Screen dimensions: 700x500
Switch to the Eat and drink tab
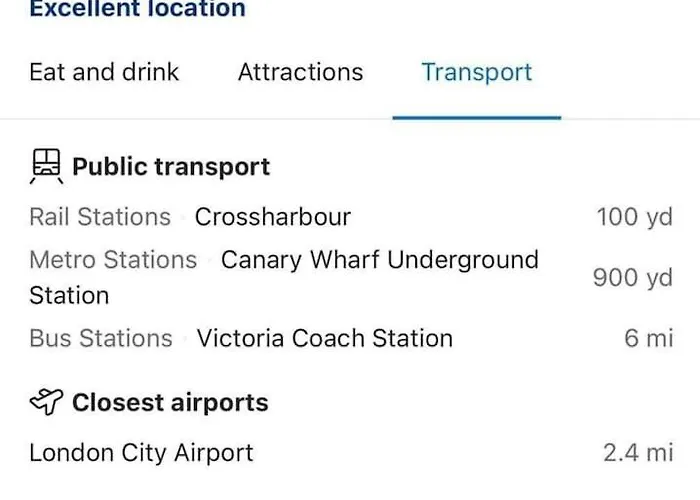[x=104, y=72]
